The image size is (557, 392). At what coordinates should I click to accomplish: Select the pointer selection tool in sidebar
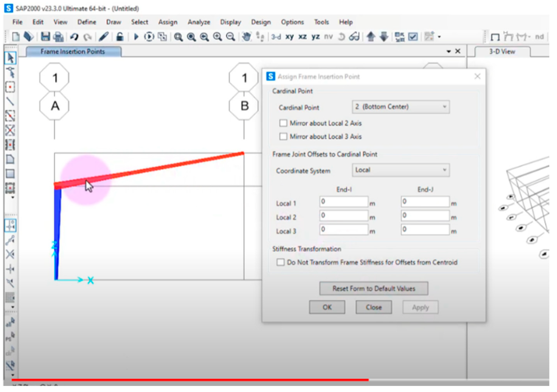[10, 58]
